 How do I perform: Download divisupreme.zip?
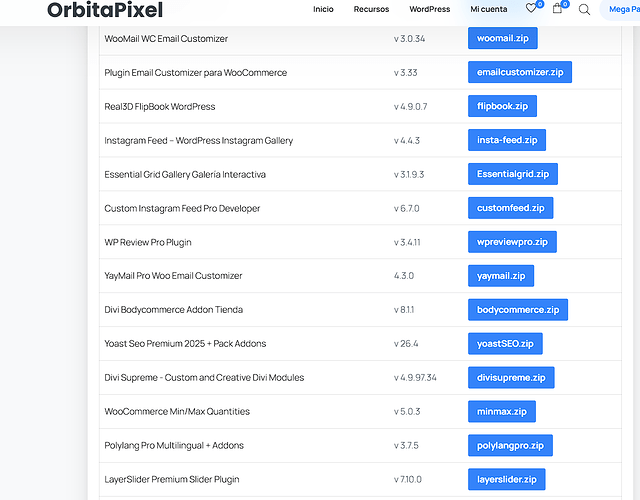point(511,378)
